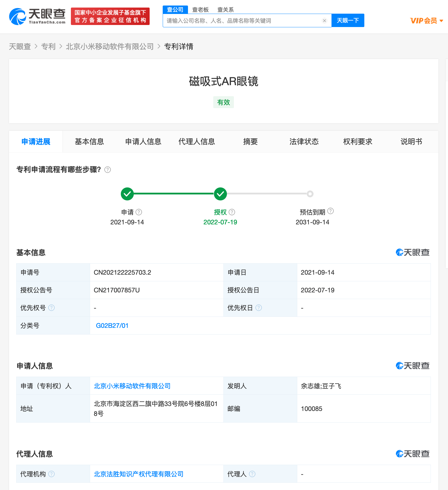448x490 pixels.
Task: Open 说明书 tab
Action: click(411, 142)
